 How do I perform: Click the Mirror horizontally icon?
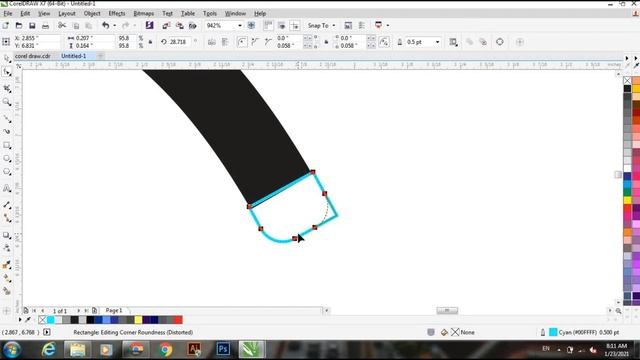[x=211, y=42]
